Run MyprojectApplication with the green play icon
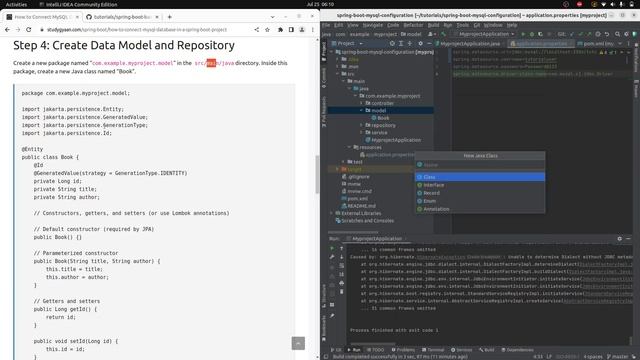The image size is (640, 360). [523, 34]
